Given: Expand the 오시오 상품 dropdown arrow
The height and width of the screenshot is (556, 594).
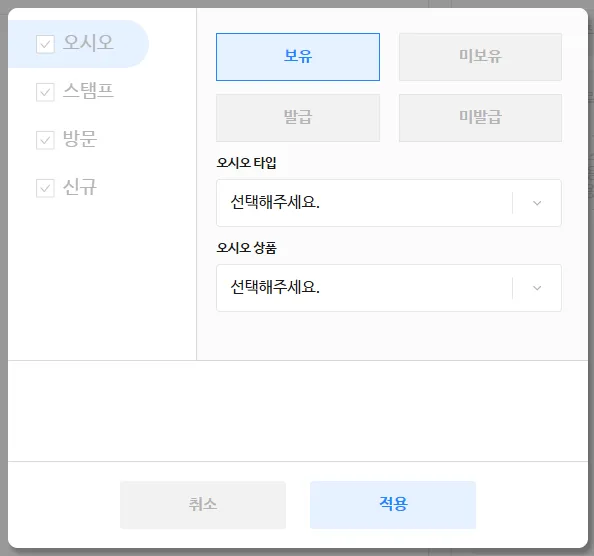Looking at the screenshot, I should pyautogui.click(x=537, y=288).
